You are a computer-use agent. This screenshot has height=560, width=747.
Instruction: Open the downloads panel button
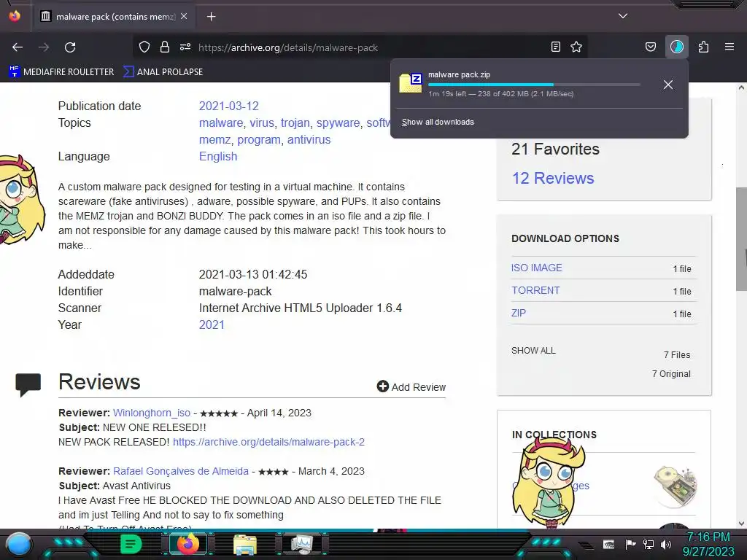pos(677,47)
